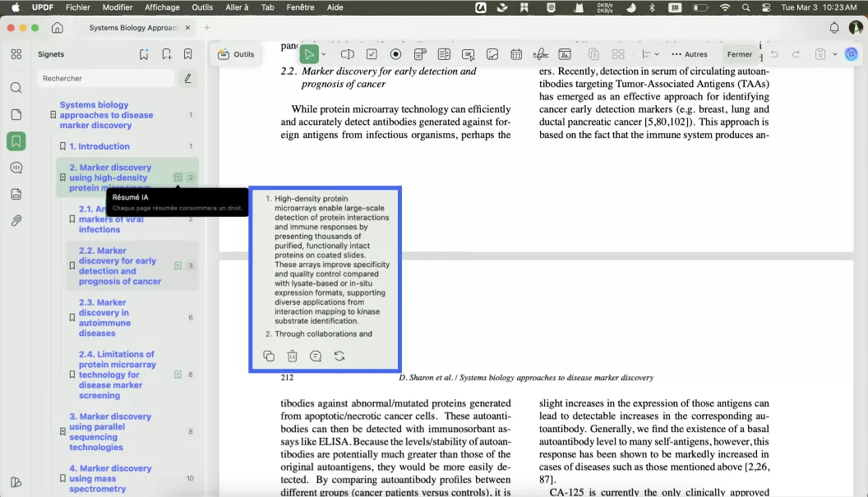Image resolution: width=868 pixels, height=497 pixels.
Task: Select the green pointer tool in form toolbar
Action: [309, 54]
